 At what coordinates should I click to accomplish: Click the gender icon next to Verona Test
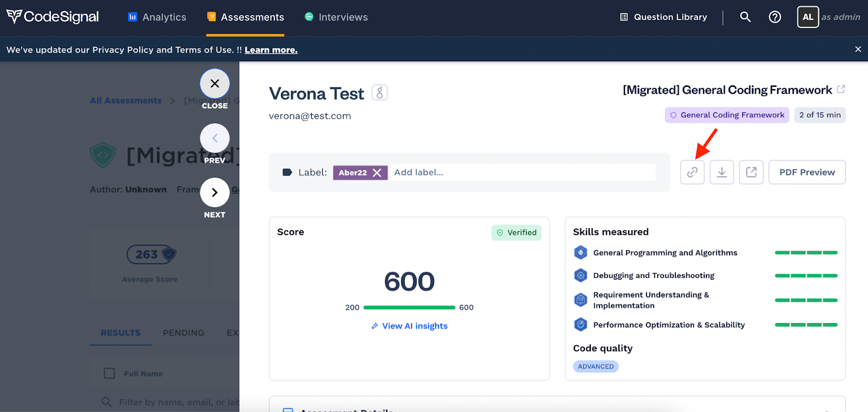coord(380,93)
